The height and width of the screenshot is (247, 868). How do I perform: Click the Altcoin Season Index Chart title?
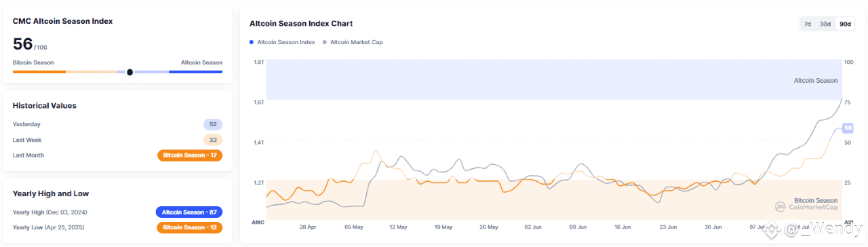(301, 24)
